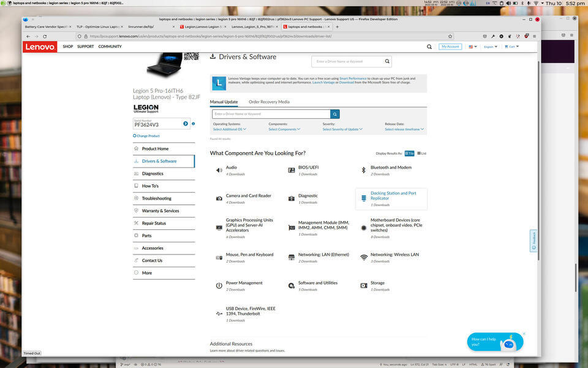This screenshot has height=368, width=588.
Task: Open the Motherboard Devices chip icon
Action: click(x=363, y=228)
